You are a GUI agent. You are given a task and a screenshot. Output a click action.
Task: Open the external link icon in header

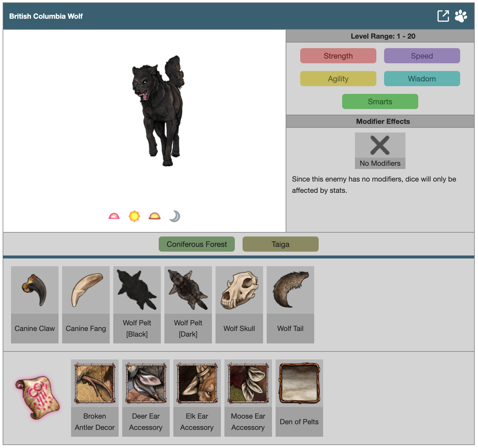pos(443,16)
